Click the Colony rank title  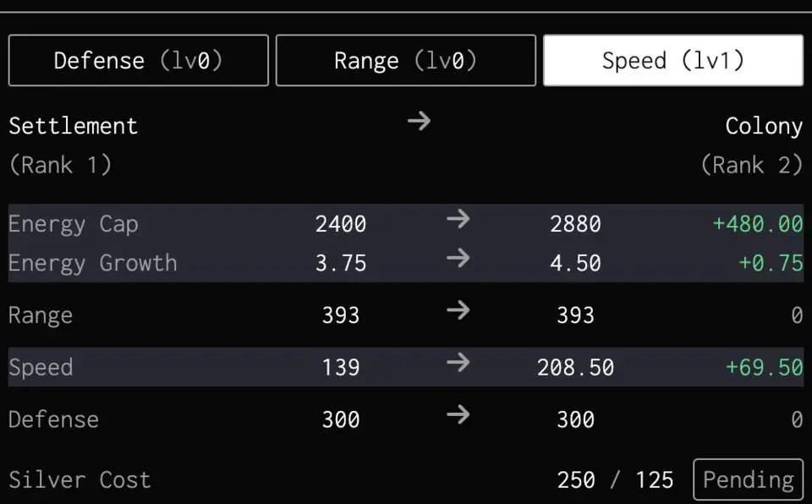[763, 126]
